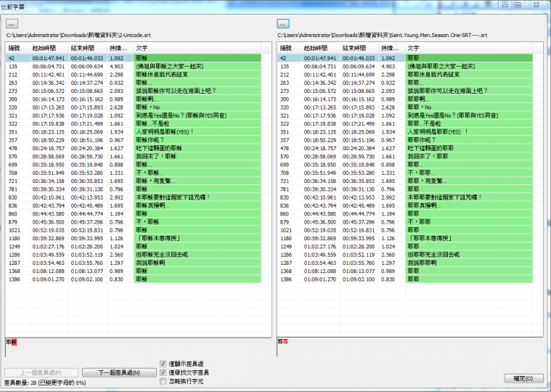
Task: Click 起始時間 header in 2-Unicode.srt list
Action: [49, 48]
